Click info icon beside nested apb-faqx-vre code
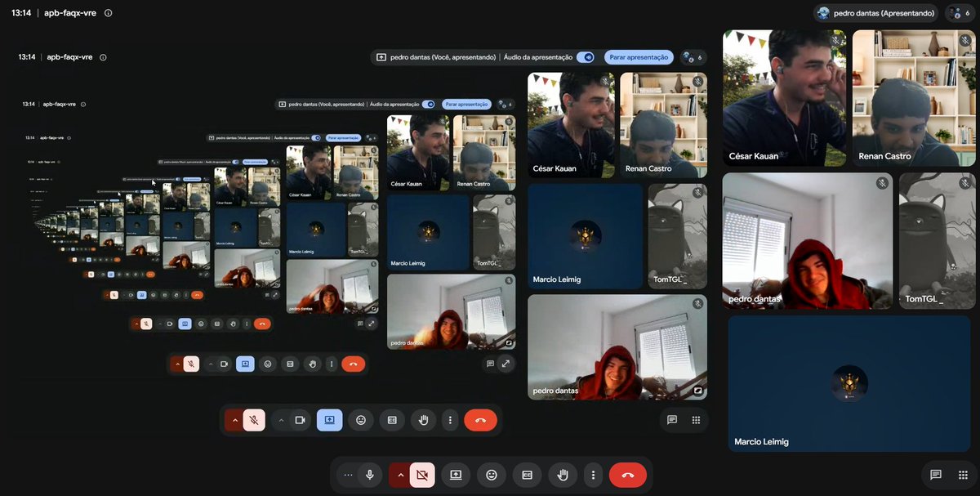Screen dimensions: 980x496 [x=103, y=57]
